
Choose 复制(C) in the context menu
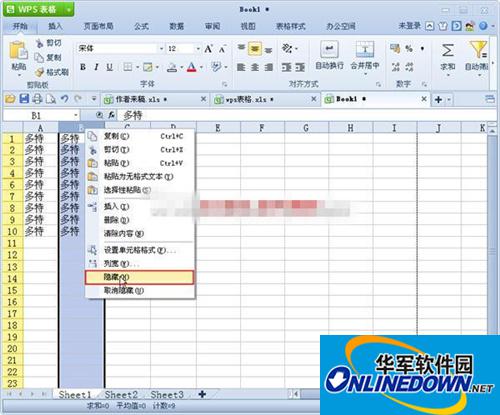pos(140,136)
